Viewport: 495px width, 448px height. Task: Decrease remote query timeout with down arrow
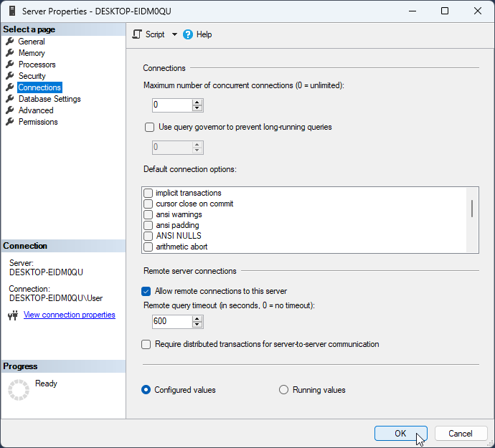(x=197, y=325)
